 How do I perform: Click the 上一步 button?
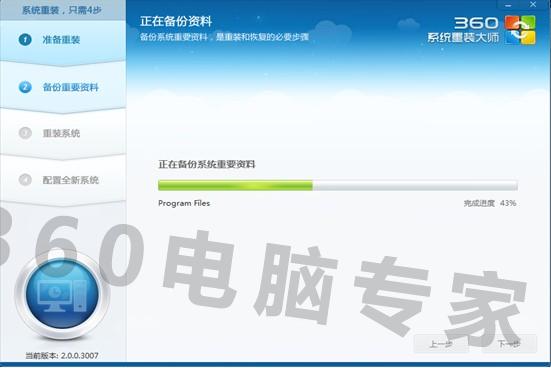click(x=441, y=343)
